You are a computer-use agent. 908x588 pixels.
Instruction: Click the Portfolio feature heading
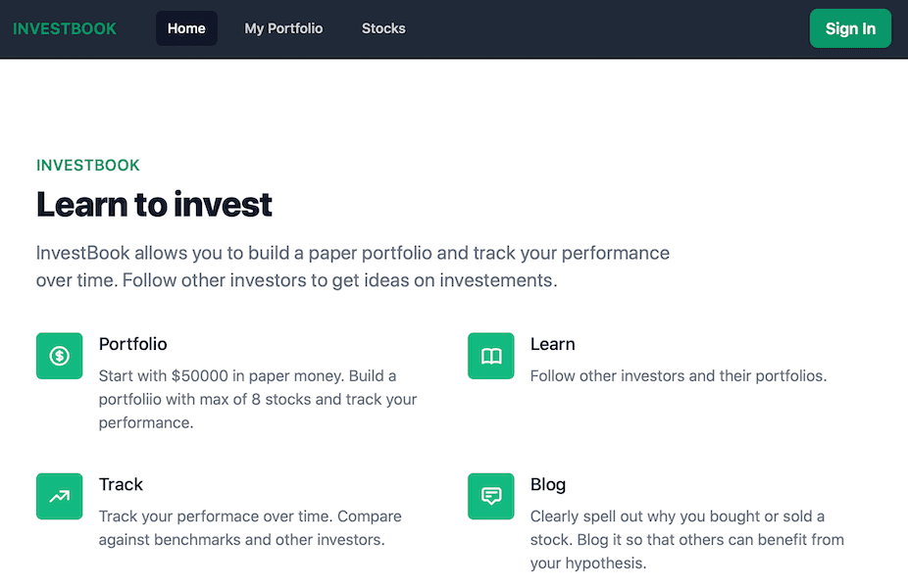pos(132,344)
